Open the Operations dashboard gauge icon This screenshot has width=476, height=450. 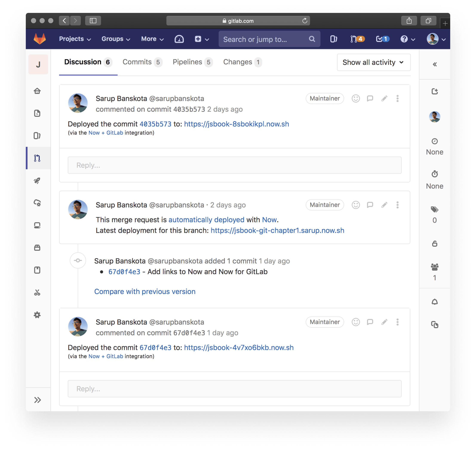coord(179,39)
